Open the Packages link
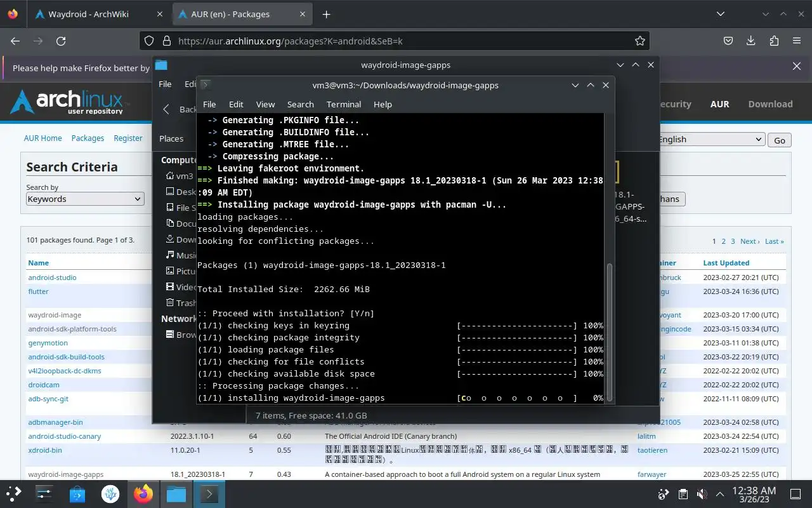The height and width of the screenshot is (508, 812). point(88,138)
